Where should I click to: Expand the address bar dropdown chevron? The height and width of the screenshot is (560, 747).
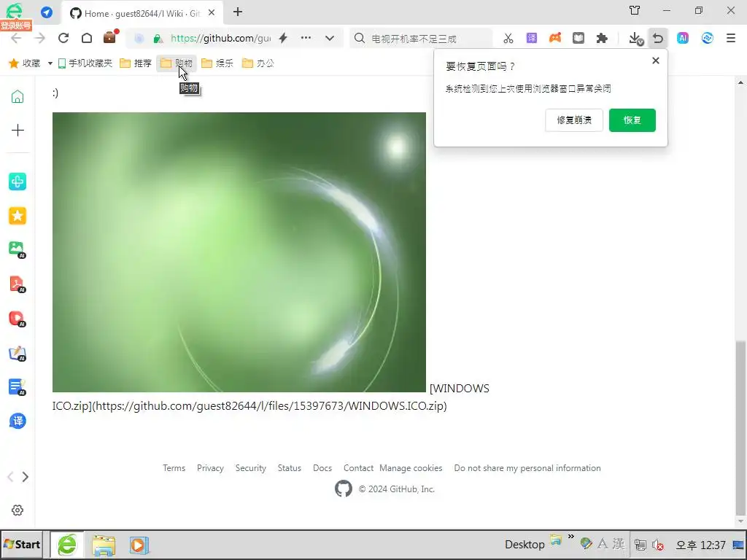pyautogui.click(x=330, y=38)
